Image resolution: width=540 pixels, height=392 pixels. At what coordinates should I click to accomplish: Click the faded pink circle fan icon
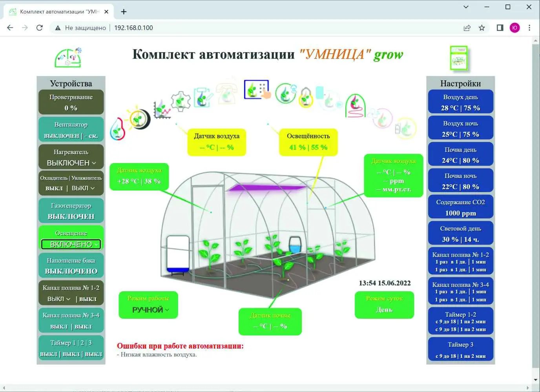(380, 117)
